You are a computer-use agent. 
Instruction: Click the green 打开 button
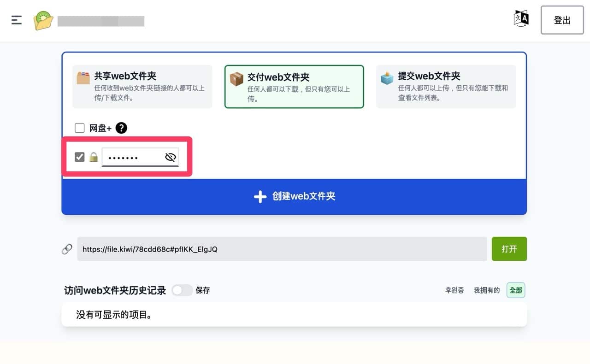tap(509, 249)
